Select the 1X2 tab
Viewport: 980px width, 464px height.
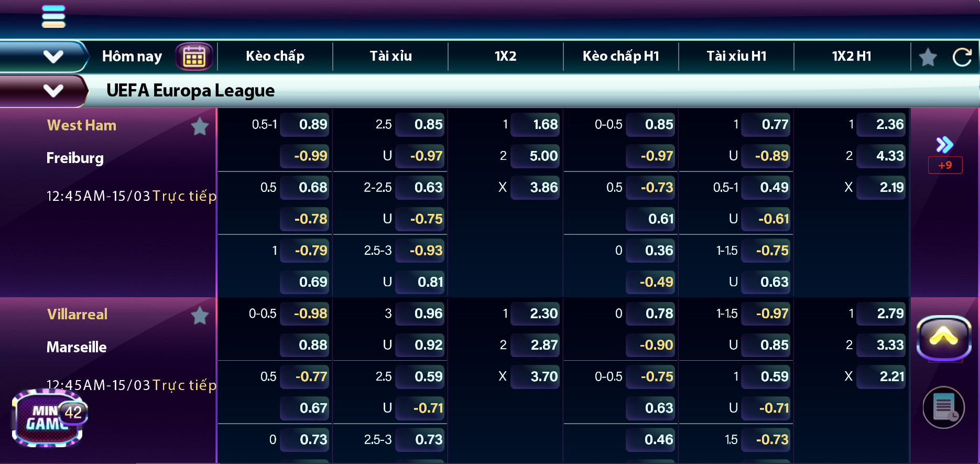(x=505, y=56)
